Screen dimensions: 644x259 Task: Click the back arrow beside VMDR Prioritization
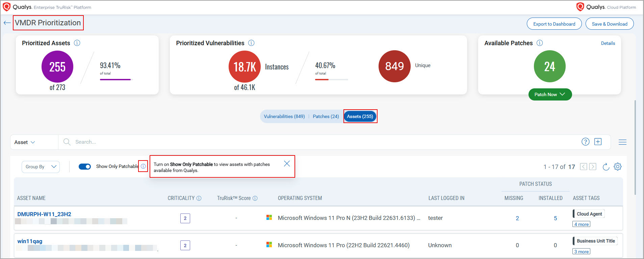[x=7, y=23]
